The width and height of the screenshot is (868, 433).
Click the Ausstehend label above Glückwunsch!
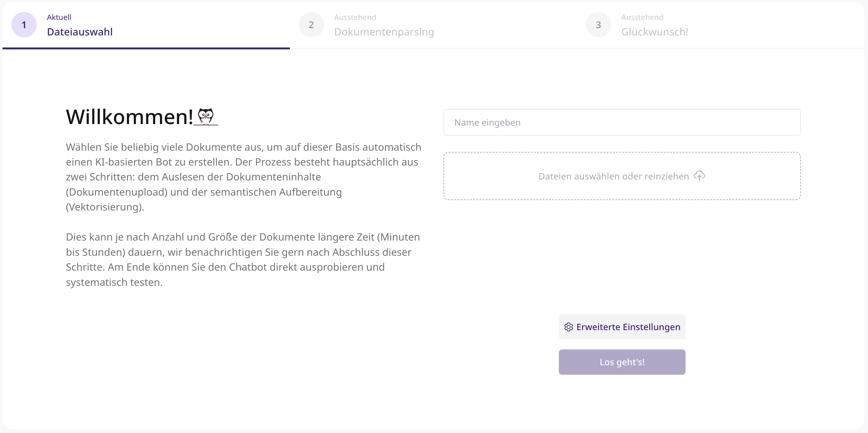coord(642,17)
